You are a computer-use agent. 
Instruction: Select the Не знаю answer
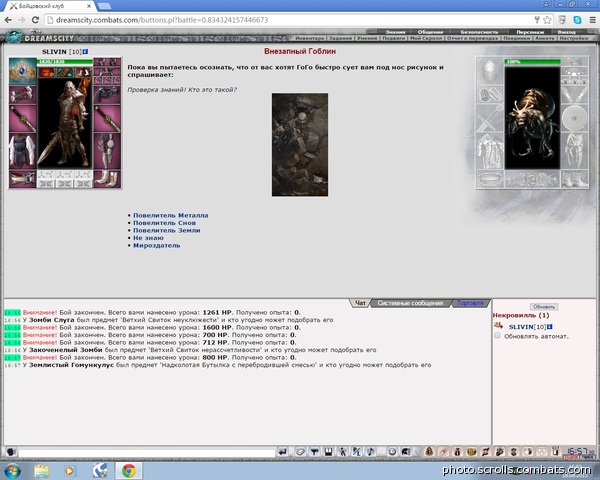(148, 238)
